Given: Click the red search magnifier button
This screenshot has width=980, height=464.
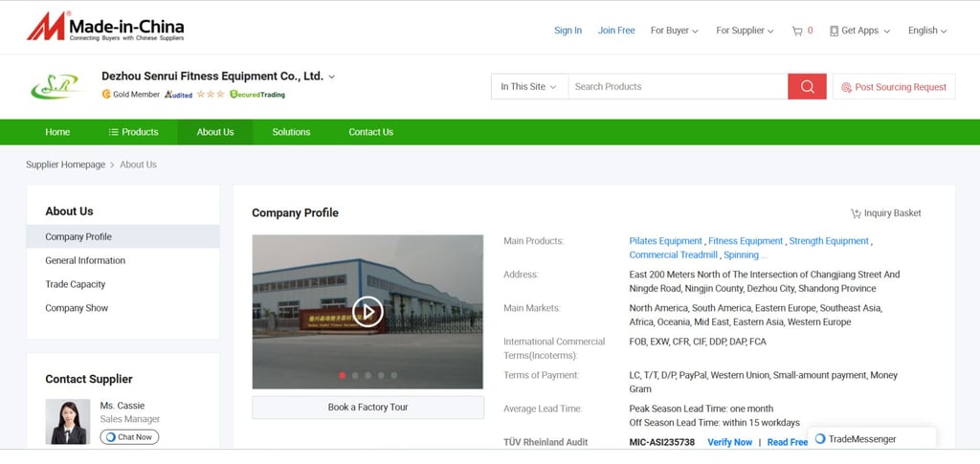Looking at the screenshot, I should 807,87.
